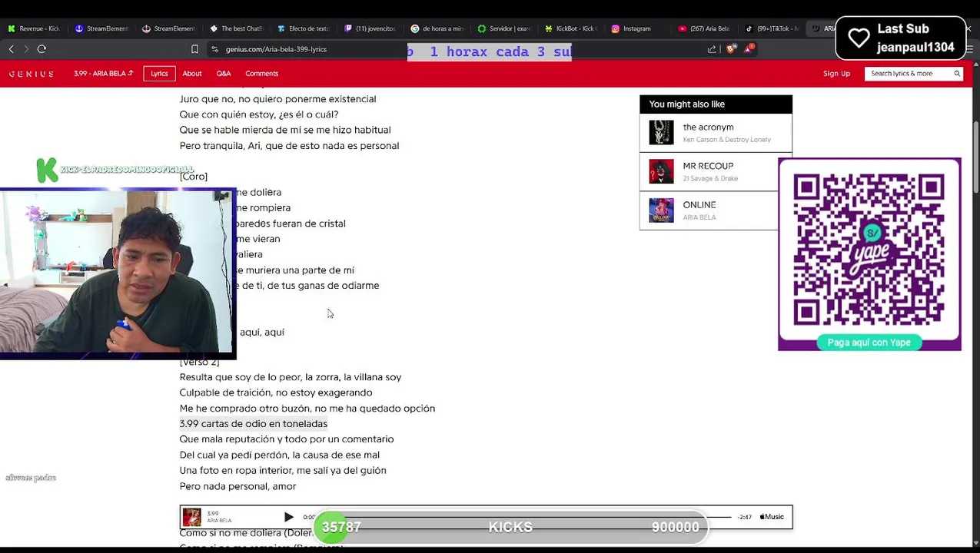Click the -2:47 remaining time label
The image size is (980, 553).
[x=745, y=517]
